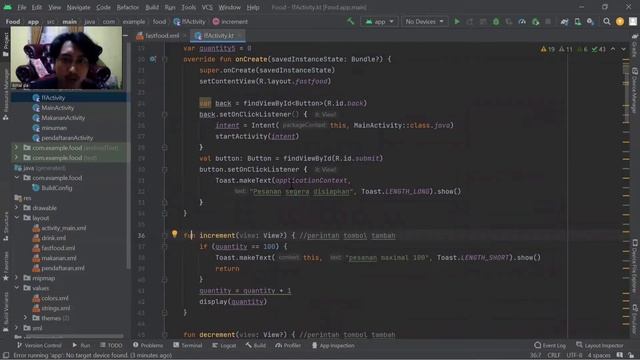Open the bottom Build tool window button
The height and width of the screenshot is (360, 640).
[x=256, y=345]
